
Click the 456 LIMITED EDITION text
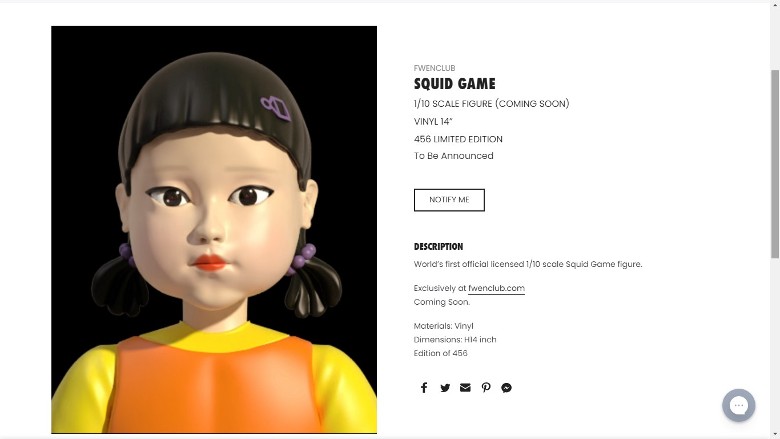click(458, 139)
